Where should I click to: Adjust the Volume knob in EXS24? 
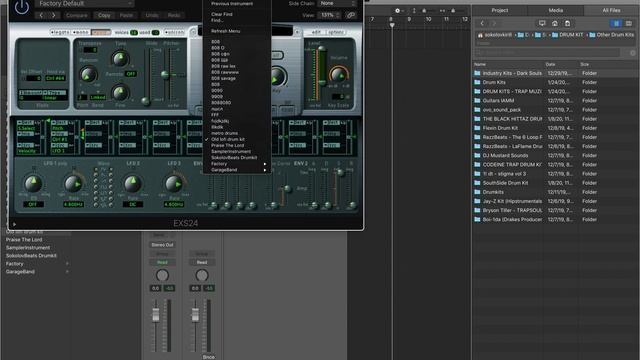(x=338, y=74)
